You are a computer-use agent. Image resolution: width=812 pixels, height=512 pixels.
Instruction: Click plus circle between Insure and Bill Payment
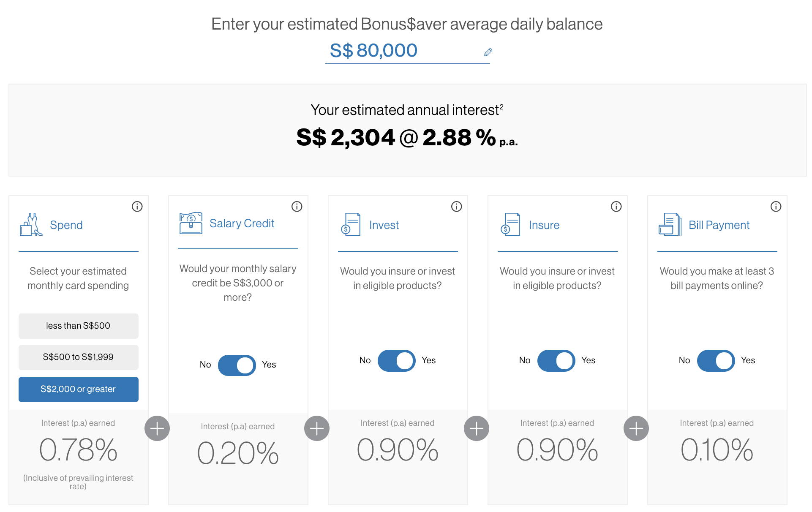point(636,428)
